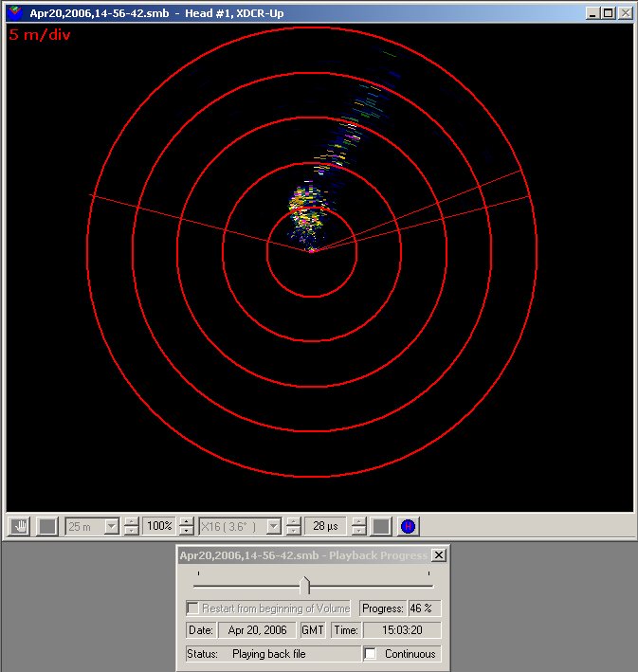Check Restart from beginning of Volume

192,608
